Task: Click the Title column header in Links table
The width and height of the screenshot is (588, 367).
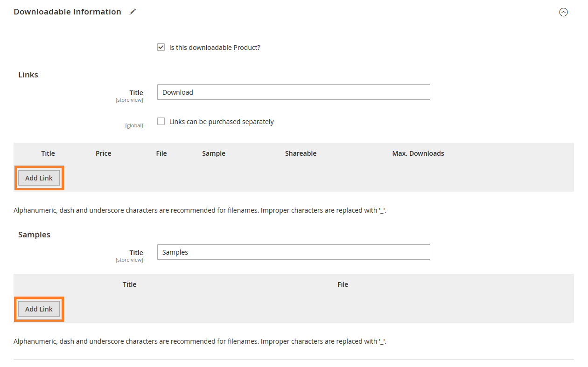Action: click(48, 153)
